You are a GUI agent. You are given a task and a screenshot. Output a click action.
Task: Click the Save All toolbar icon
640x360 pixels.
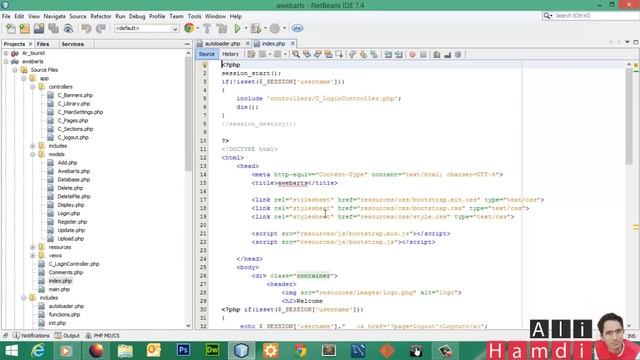pos(53,29)
